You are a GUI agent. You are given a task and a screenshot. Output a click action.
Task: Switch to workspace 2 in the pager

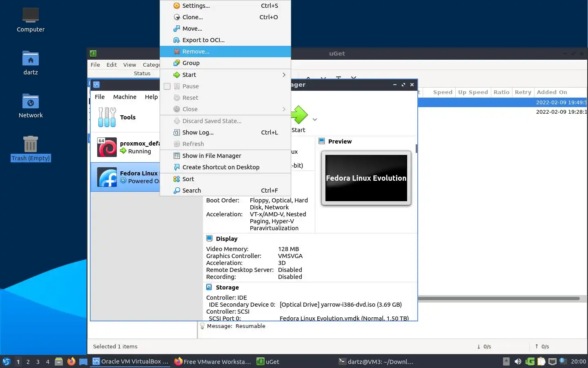[x=28, y=362]
